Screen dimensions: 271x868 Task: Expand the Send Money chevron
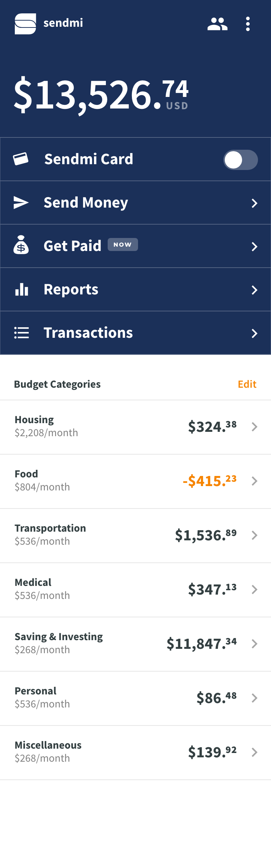(x=254, y=203)
